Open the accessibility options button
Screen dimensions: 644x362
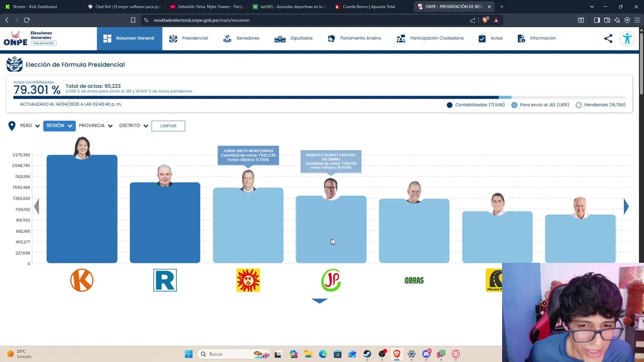pyautogui.click(x=627, y=38)
